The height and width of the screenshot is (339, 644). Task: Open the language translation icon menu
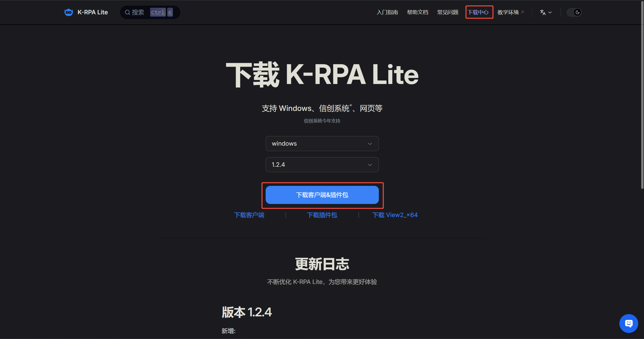(543, 12)
